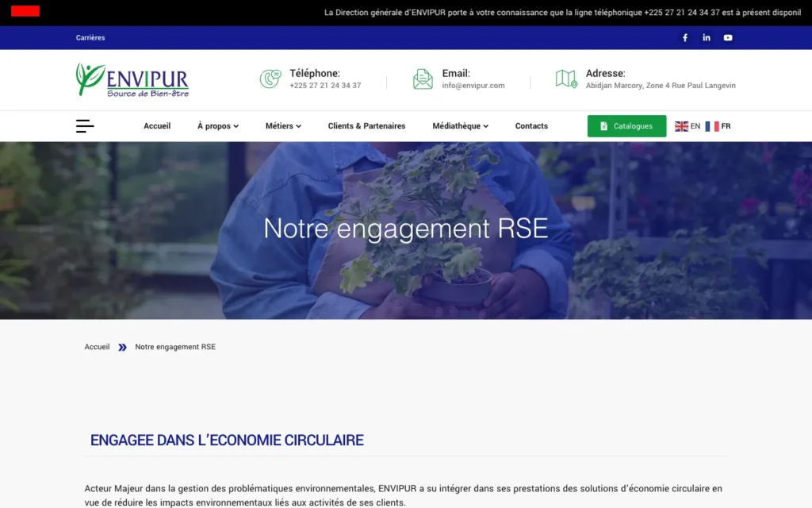Open the Carrières link
The height and width of the screenshot is (508, 812).
point(90,38)
